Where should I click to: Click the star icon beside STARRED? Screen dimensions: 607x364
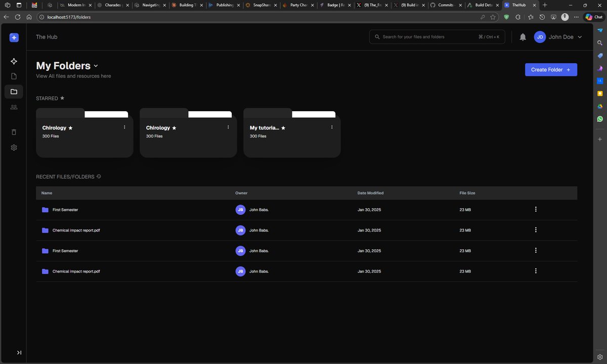click(62, 98)
